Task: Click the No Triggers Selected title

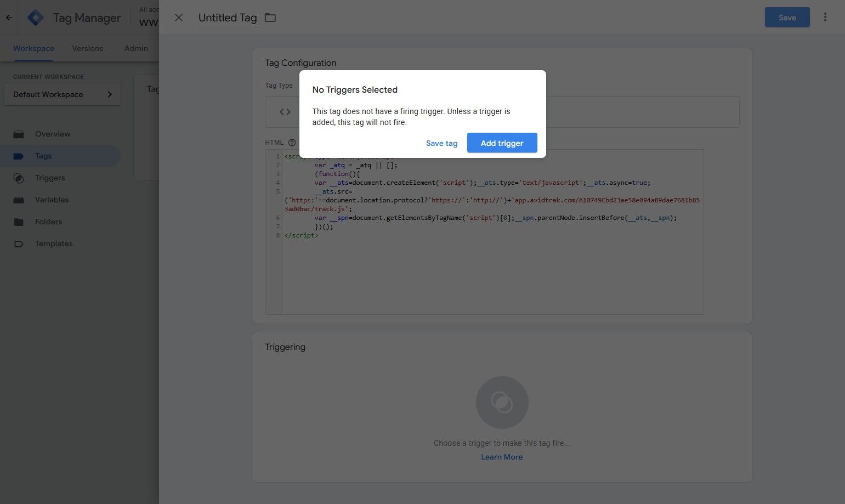Action: point(355,90)
